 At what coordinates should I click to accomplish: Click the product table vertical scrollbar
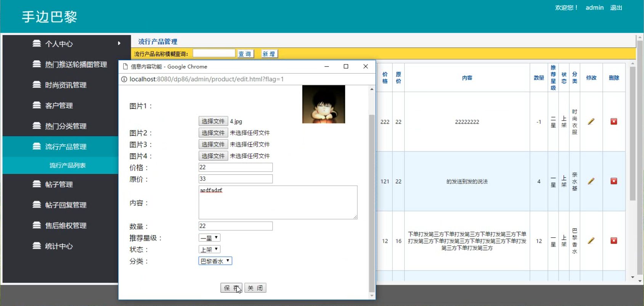point(633,134)
